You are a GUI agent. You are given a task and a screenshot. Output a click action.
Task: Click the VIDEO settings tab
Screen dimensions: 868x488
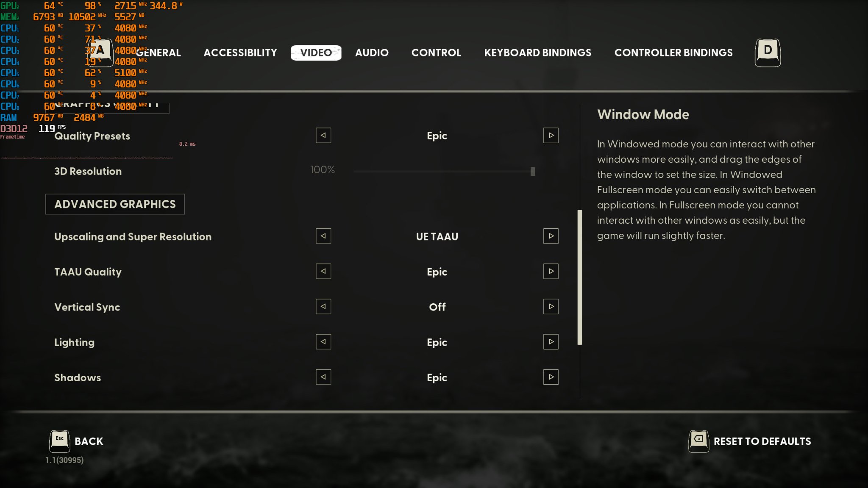316,52
